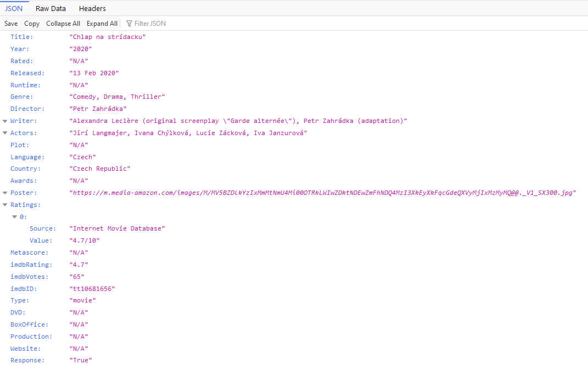Select the Type value "movie"
The height and width of the screenshot is (387, 588).
[82, 300]
